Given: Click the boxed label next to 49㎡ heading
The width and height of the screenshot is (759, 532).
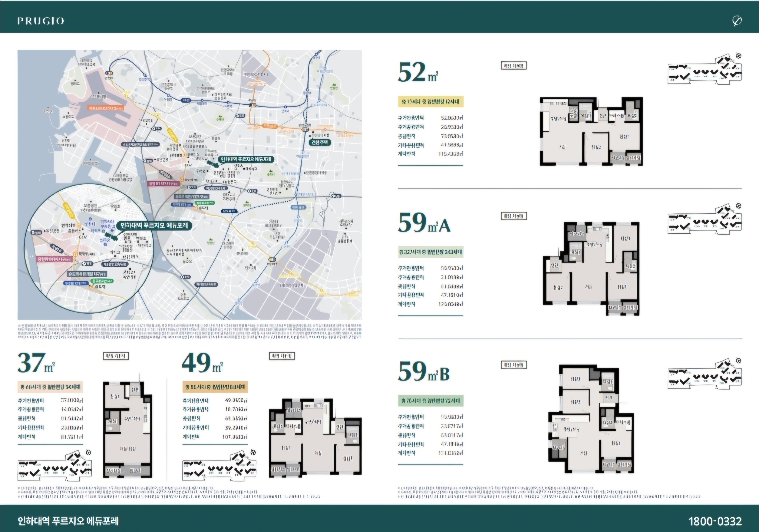Looking at the screenshot, I should (282, 356).
